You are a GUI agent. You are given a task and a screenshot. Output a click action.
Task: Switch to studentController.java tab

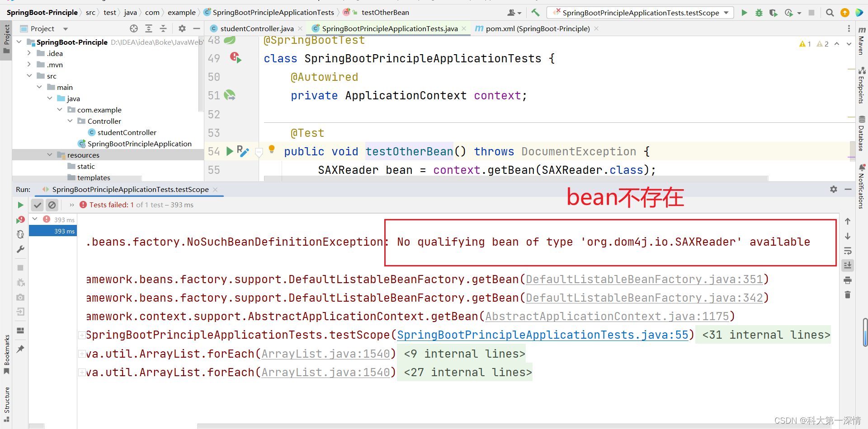pyautogui.click(x=257, y=28)
